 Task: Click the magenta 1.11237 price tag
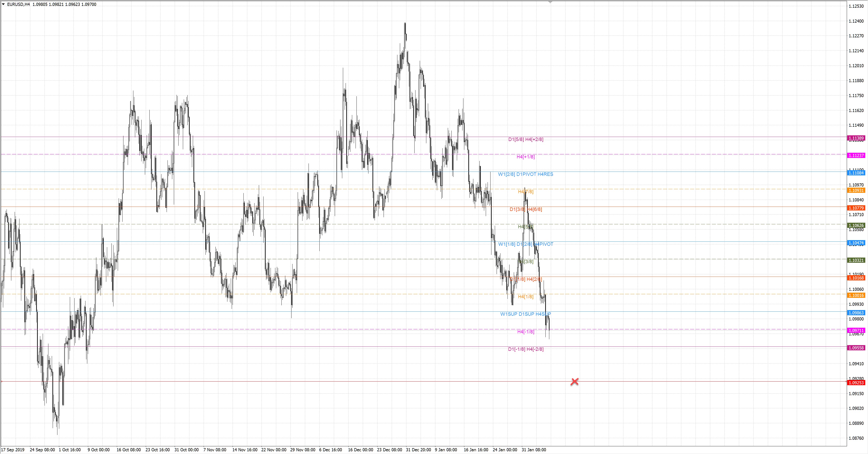tap(856, 155)
